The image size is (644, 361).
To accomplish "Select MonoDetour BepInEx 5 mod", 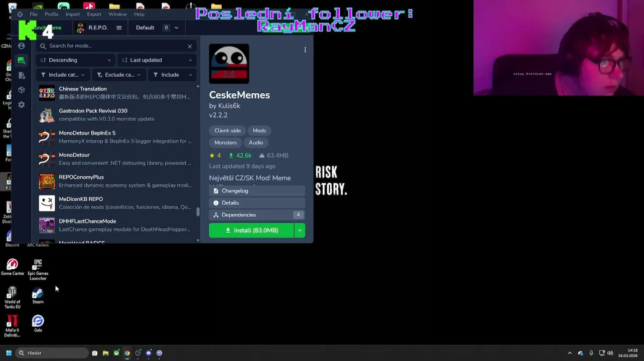I will pyautogui.click(x=116, y=137).
